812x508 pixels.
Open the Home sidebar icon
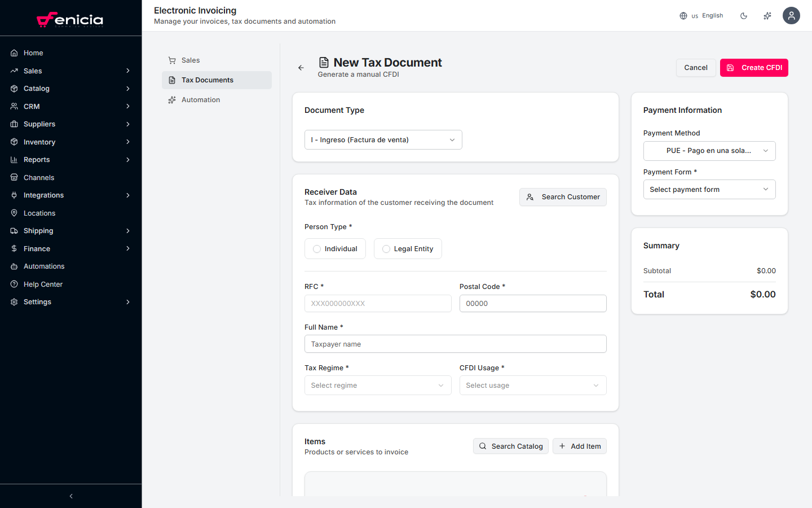(14, 52)
